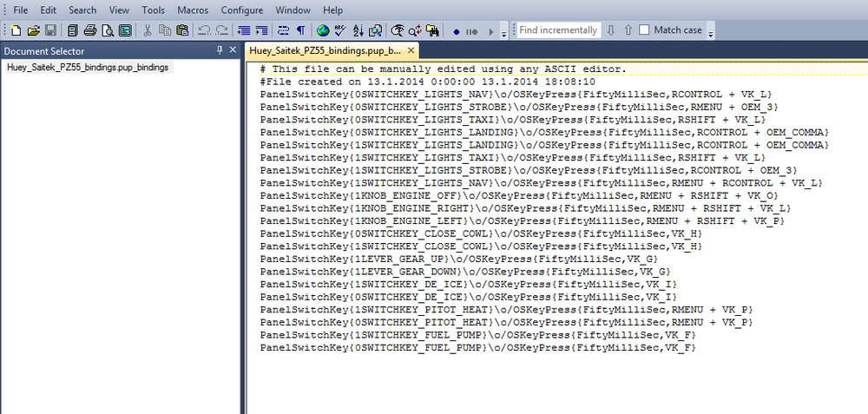
Task: Click the find in document magnifier icon
Action: click(375, 30)
